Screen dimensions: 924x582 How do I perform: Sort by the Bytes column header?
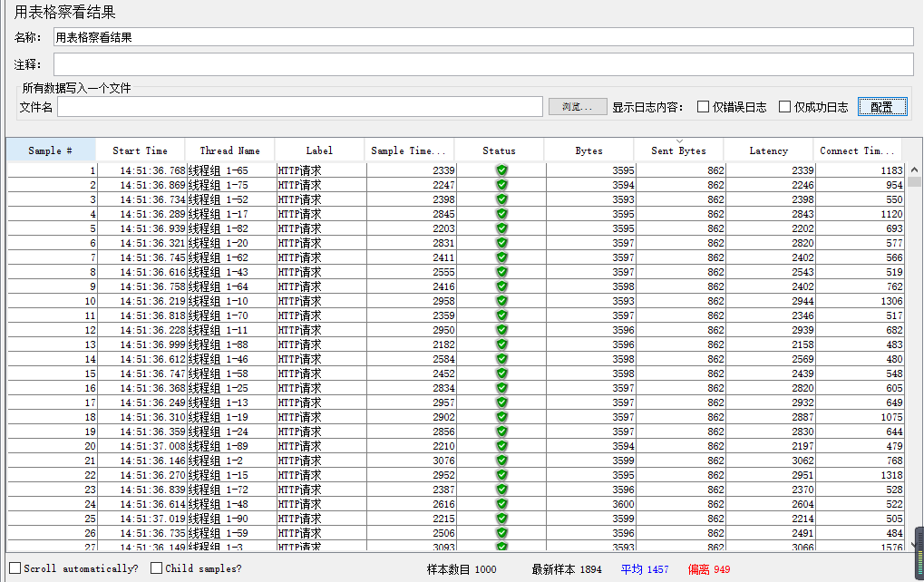[588, 150]
